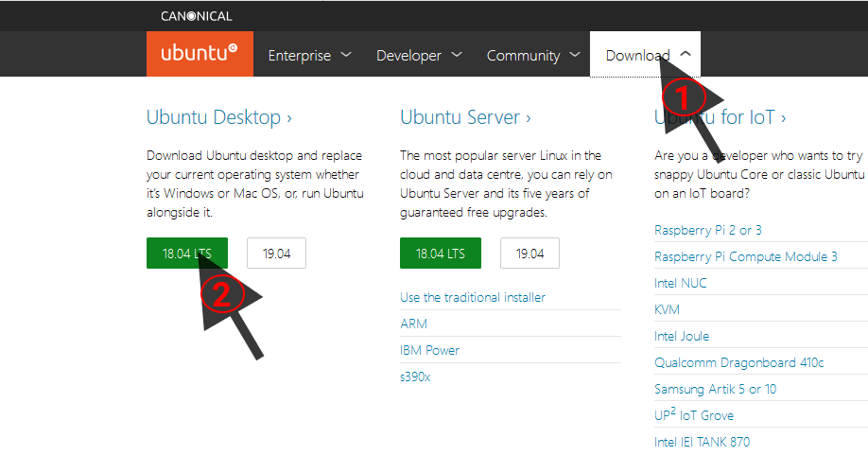Image resolution: width=868 pixels, height=473 pixels.
Task: Open the ARM server download link
Action: 413,324
